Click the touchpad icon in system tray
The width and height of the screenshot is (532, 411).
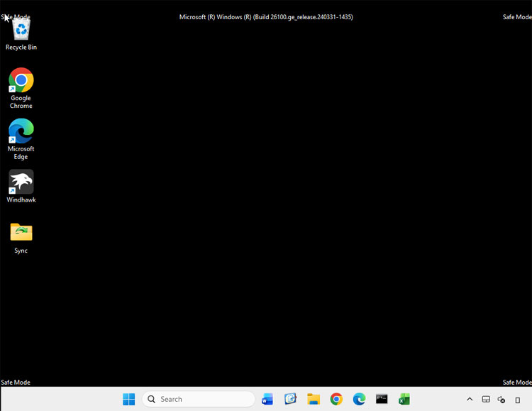(x=486, y=400)
